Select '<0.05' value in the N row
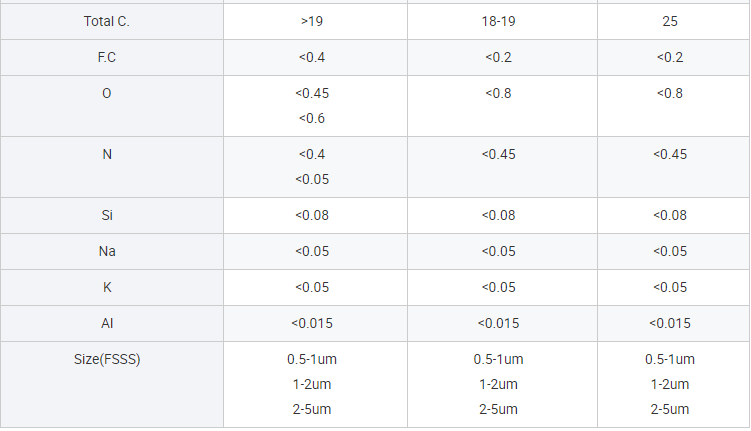This screenshot has width=751, height=431. (311, 179)
